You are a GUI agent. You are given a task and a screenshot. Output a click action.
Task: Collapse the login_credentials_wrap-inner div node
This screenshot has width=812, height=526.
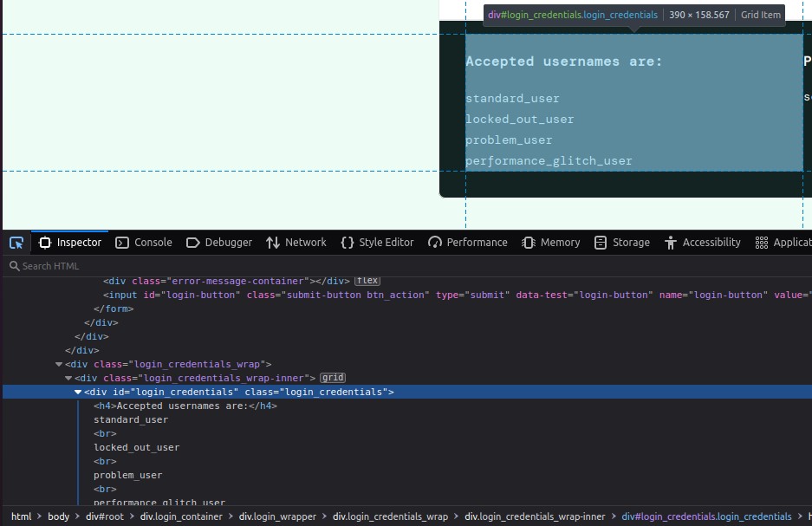pyautogui.click(x=68, y=379)
